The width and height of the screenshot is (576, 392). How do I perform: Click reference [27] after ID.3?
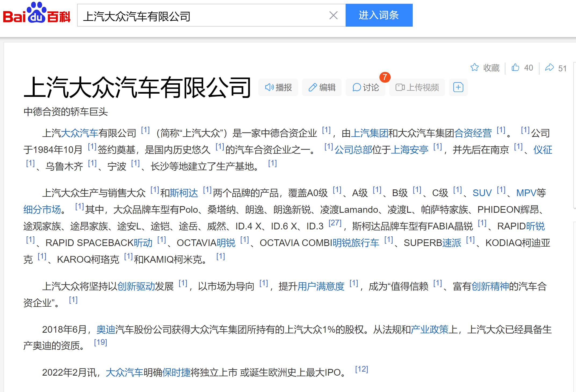[335, 223]
